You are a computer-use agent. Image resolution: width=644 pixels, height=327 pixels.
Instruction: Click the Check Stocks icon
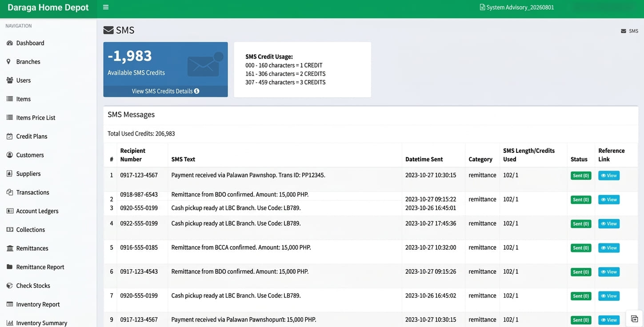(9, 286)
